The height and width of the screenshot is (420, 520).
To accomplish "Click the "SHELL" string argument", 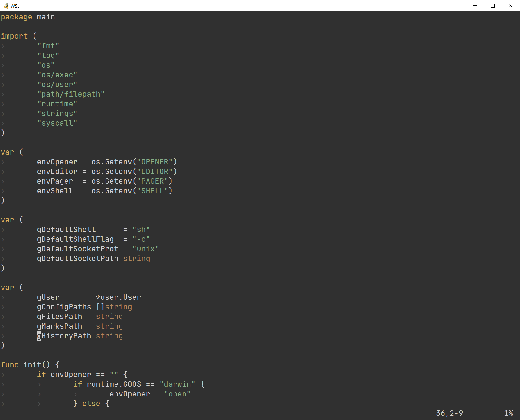I will coord(152,191).
